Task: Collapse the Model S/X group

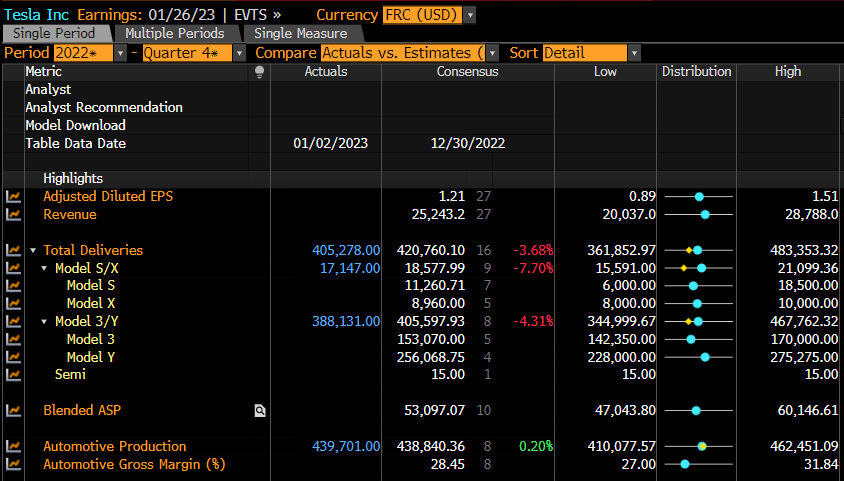Action: click(x=45, y=268)
